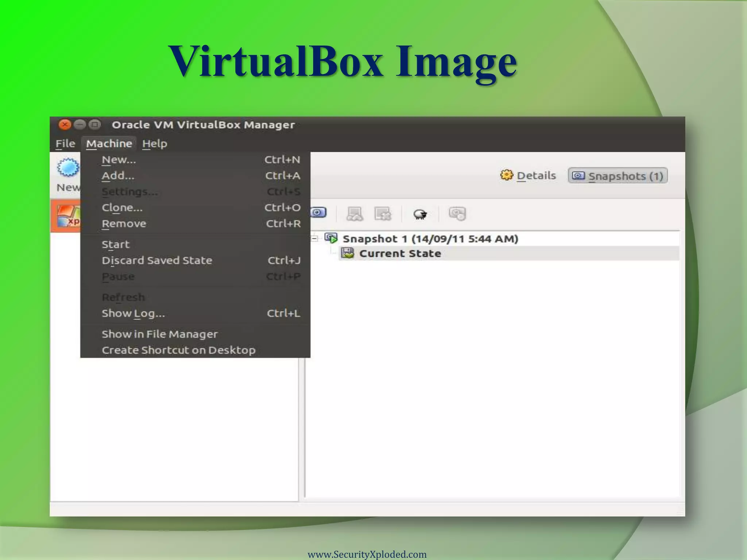
Task: Click the Details gear icon
Action: point(506,175)
